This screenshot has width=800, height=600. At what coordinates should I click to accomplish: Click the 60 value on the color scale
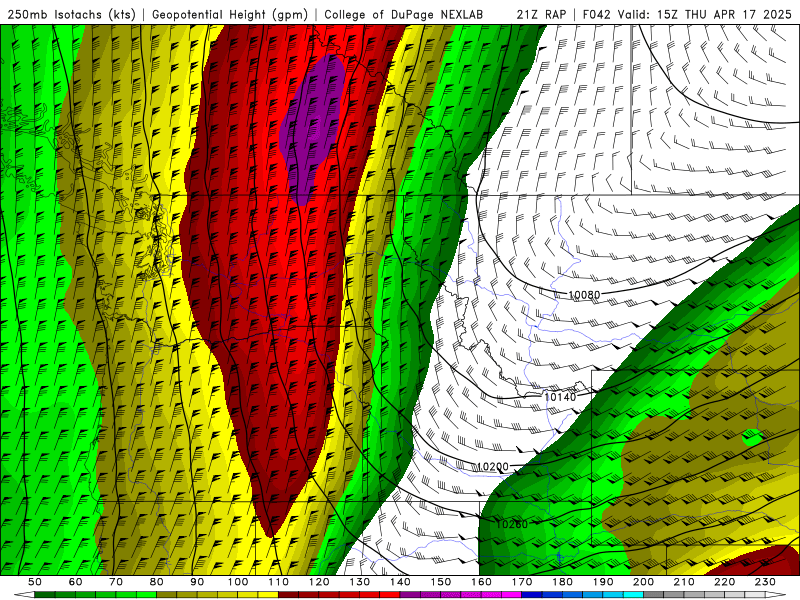75,582
